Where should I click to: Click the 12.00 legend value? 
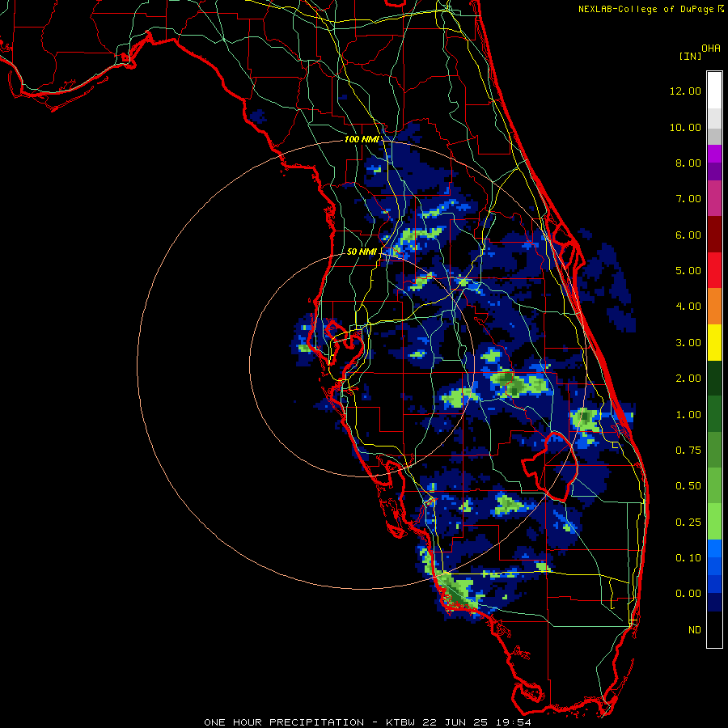pos(685,91)
